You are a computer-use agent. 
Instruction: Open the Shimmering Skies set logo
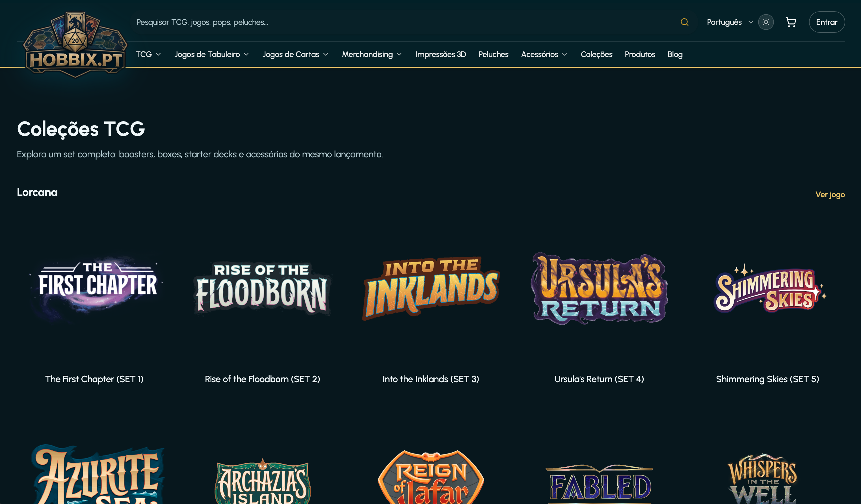(x=768, y=288)
